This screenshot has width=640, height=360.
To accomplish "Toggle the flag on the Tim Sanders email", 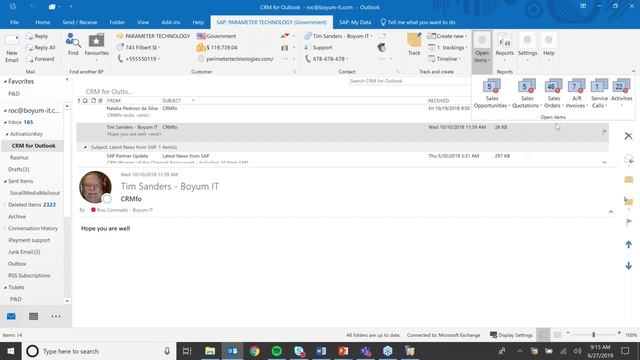I will (x=604, y=131).
